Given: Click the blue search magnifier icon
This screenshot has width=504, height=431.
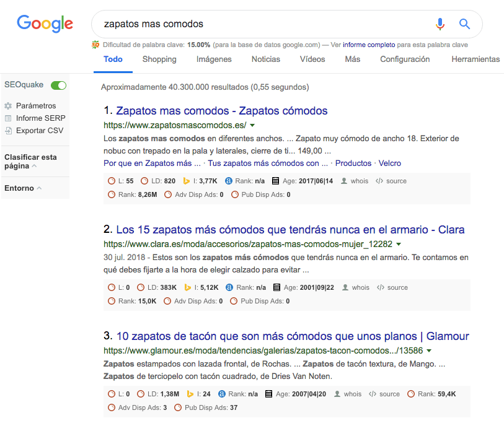Looking at the screenshot, I should (x=464, y=24).
